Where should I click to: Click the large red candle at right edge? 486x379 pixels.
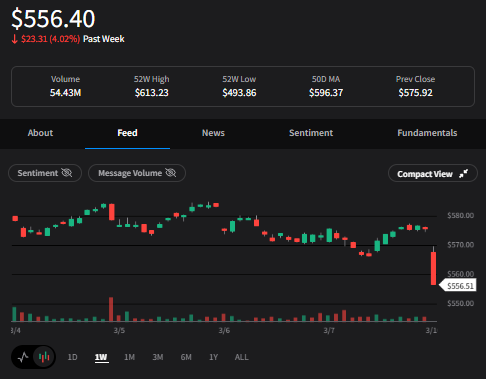[x=433, y=268]
